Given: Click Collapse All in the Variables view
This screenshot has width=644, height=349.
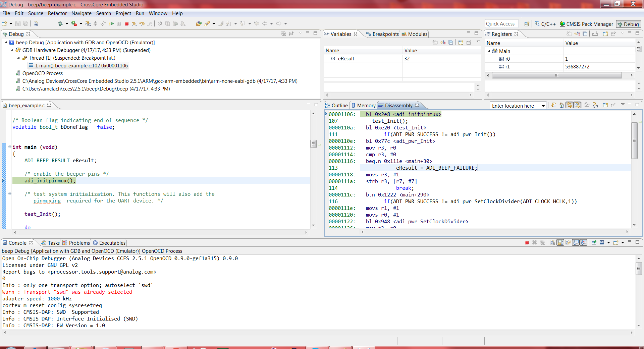Looking at the screenshot, I should (x=450, y=43).
